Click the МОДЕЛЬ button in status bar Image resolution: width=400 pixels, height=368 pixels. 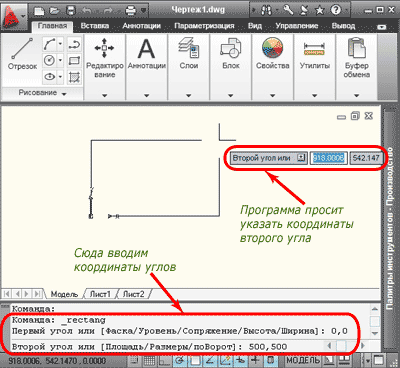(x=303, y=361)
